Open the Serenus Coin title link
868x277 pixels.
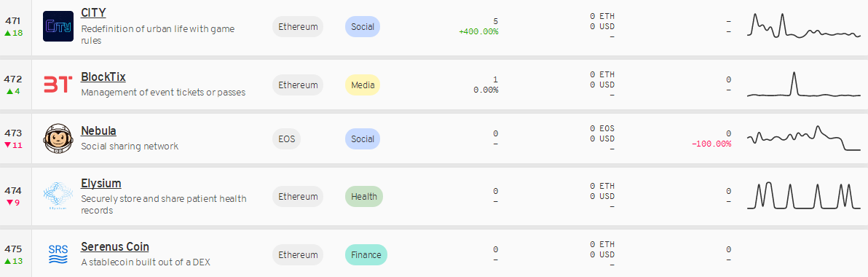[x=114, y=246]
